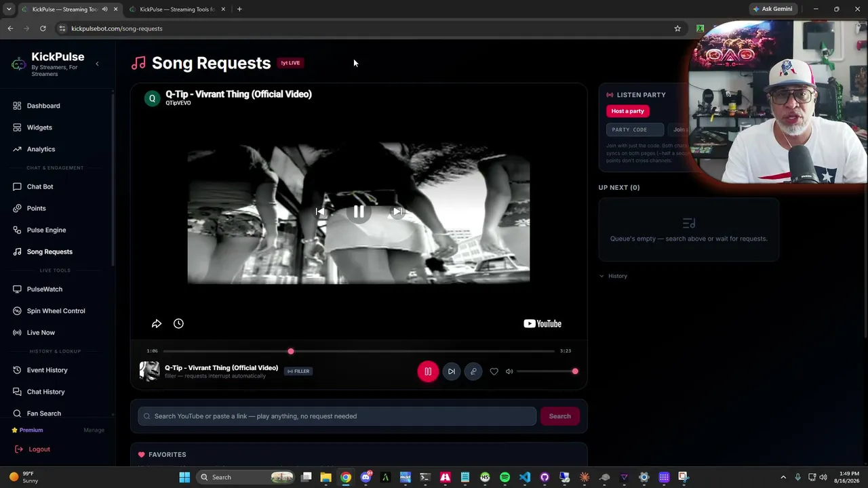Switch to the second KickPulse browser tab
Image resolution: width=868 pixels, height=488 pixels.
[178, 9]
